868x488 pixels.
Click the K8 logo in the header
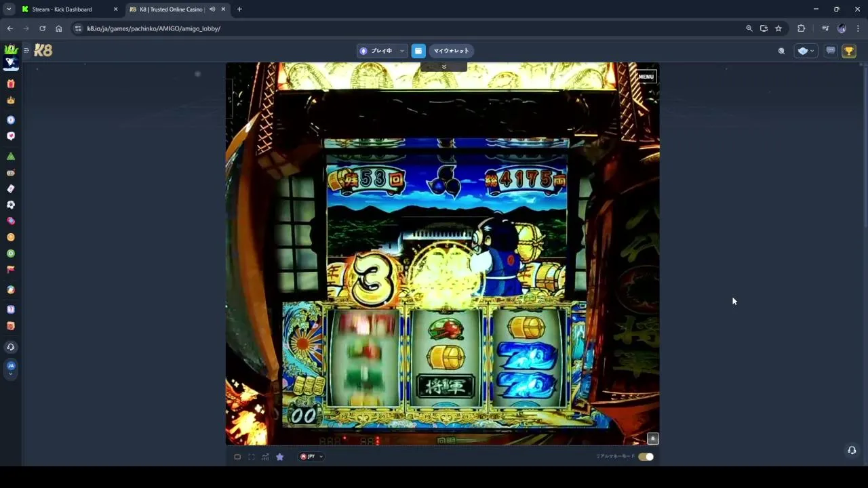click(43, 50)
